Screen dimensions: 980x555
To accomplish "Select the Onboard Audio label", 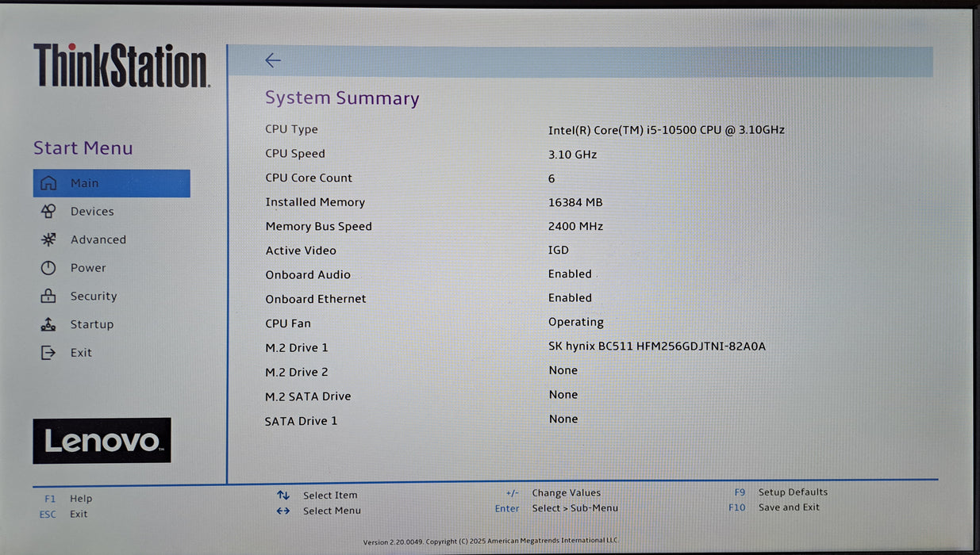I will (x=308, y=275).
